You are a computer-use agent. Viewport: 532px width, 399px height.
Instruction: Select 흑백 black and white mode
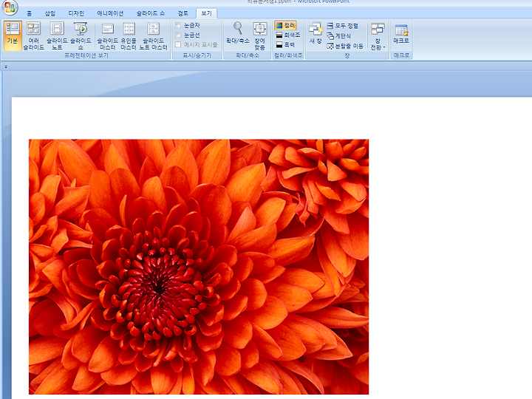(285, 44)
